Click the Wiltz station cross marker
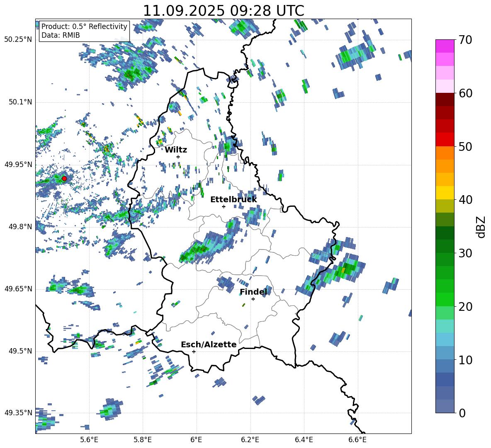Viewport: 491px width, 448px height. click(178, 157)
